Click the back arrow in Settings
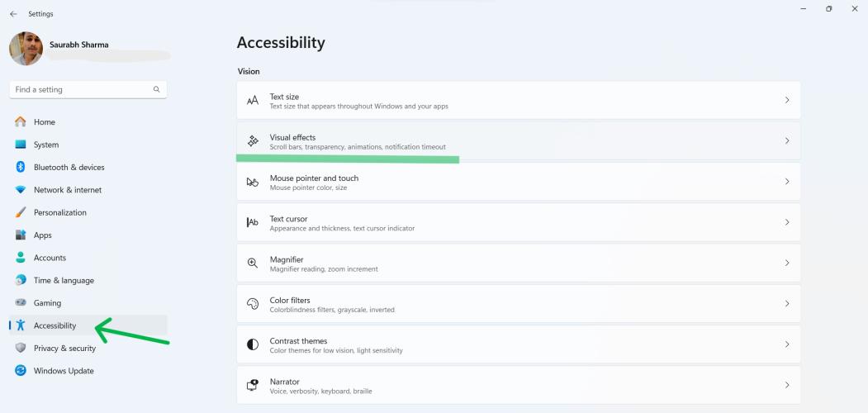The width and height of the screenshot is (868, 413). point(13,14)
